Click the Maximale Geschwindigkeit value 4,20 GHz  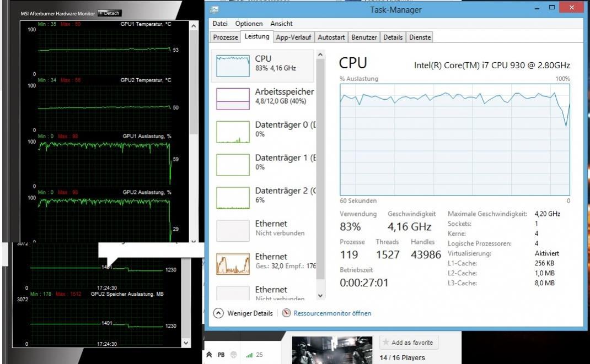[548, 214]
